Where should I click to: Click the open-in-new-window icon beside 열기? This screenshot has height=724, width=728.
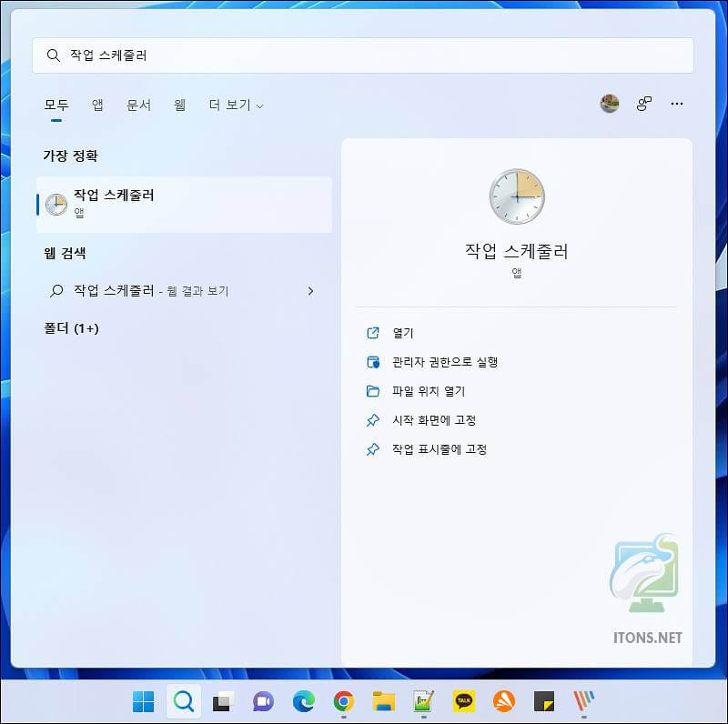(x=373, y=333)
